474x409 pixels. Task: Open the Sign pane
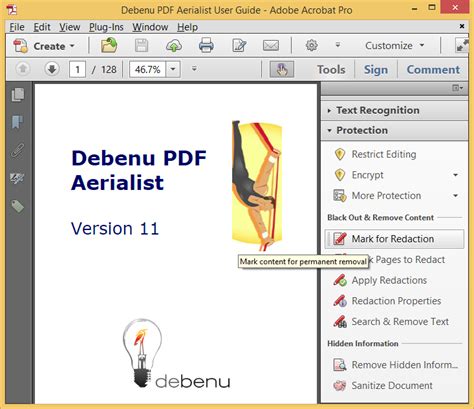[x=376, y=70]
